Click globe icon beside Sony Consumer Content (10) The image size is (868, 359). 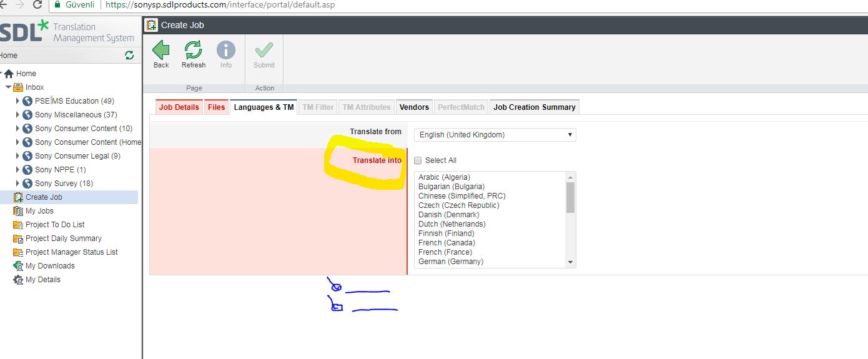point(27,129)
